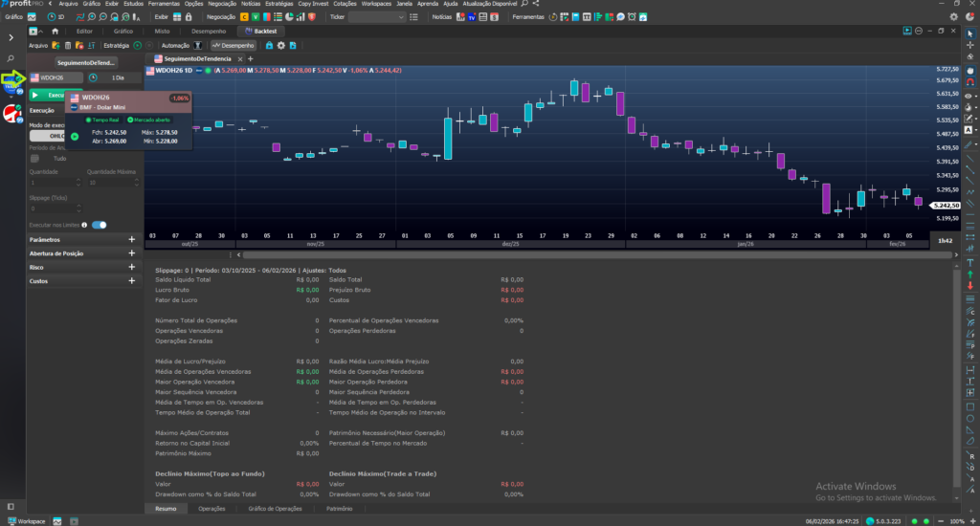Screen dimensions: 980x526
Task: Click the padlock icon in the Exibir toolbar
Action: tap(187, 17)
